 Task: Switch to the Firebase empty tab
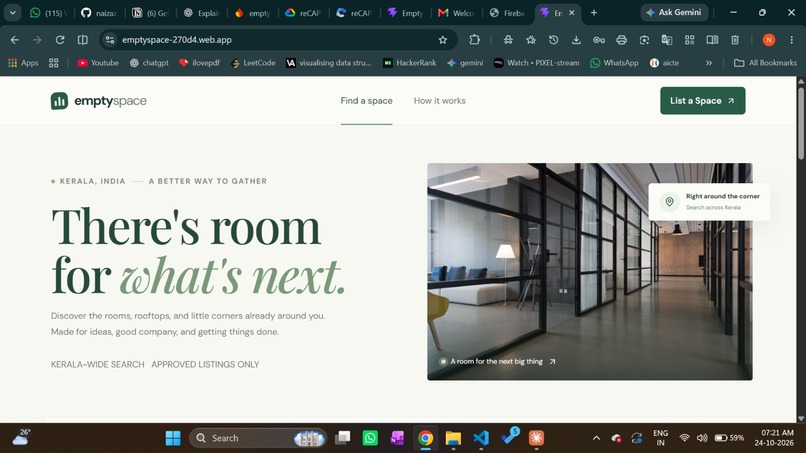coord(253,13)
